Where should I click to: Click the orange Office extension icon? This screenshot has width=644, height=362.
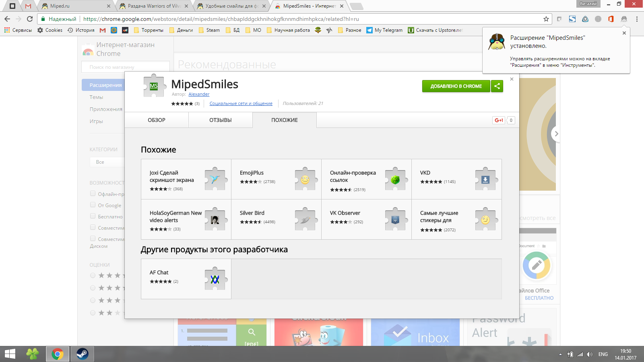coord(611,19)
